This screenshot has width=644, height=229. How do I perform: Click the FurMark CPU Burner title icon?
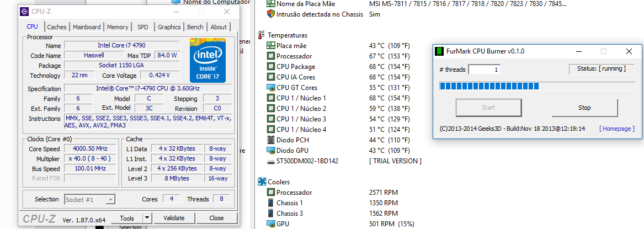439,51
